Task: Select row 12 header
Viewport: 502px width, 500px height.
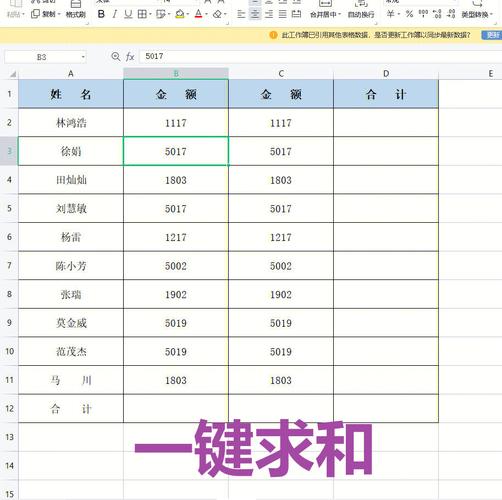Action: [9, 408]
